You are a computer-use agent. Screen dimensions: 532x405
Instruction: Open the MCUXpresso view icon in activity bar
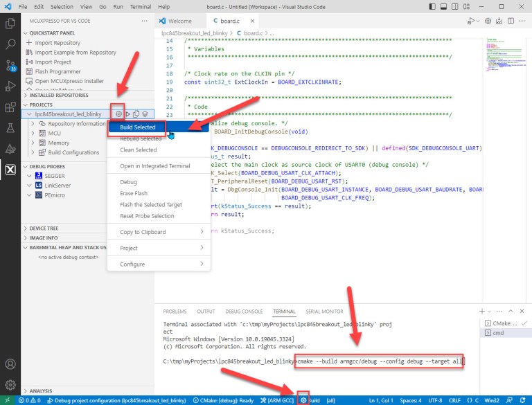(10, 170)
